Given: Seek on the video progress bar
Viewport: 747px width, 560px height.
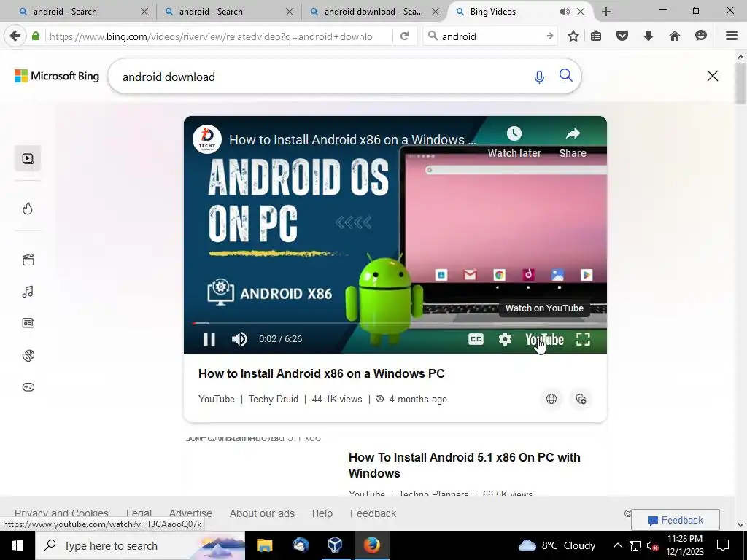Looking at the screenshot, I should click(395, 323).
